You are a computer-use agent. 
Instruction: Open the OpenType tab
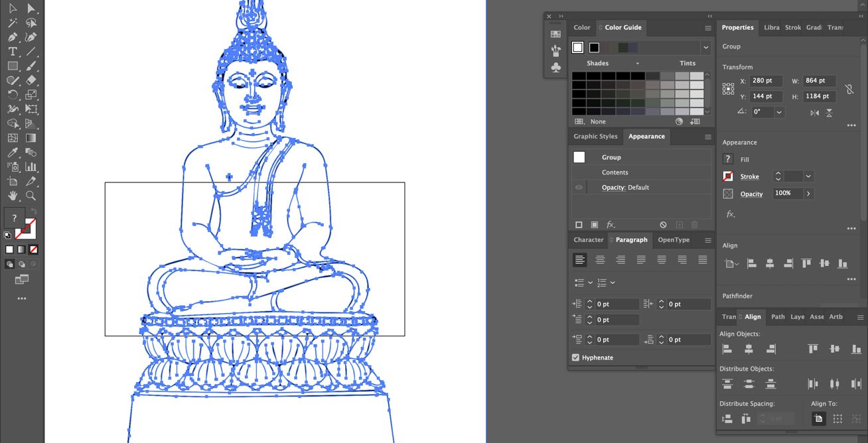pos(674,240)
